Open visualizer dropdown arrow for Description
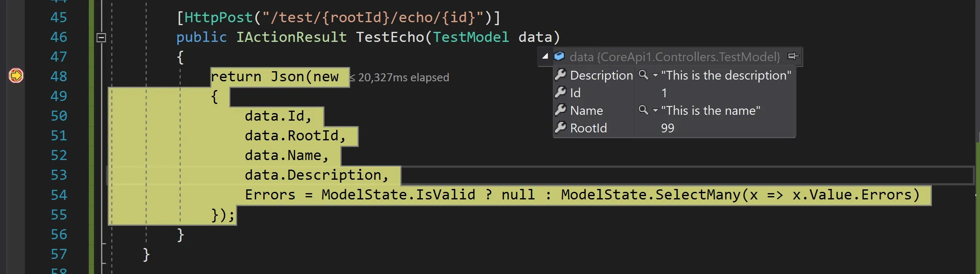Viewport: 980px width, 274px height. pos(655,75)
